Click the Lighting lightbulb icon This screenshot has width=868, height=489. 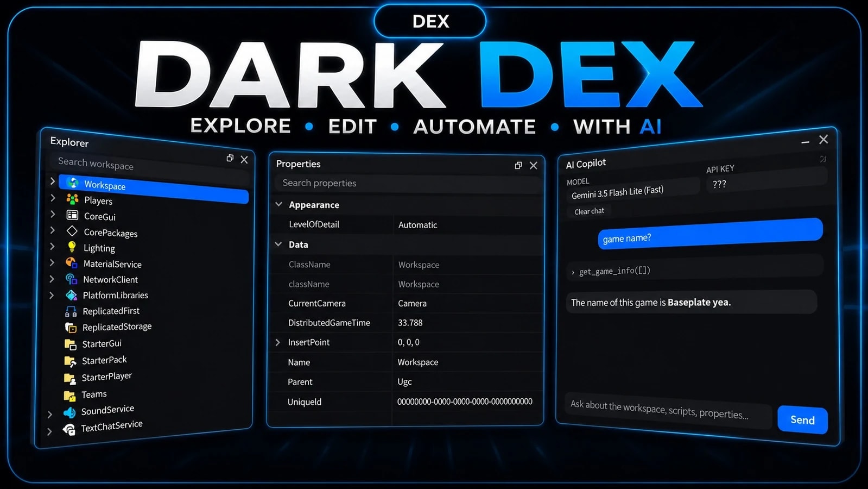pos(72,247)
